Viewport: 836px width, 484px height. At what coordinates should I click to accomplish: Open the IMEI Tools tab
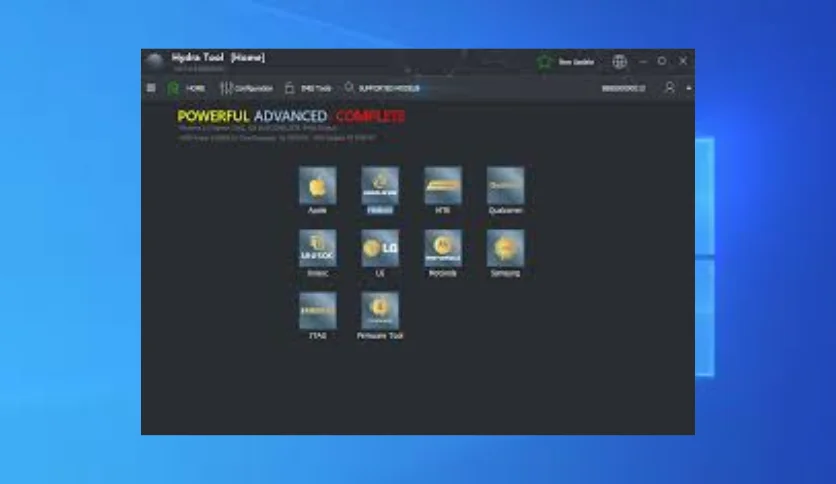click(x=308, y=88)
